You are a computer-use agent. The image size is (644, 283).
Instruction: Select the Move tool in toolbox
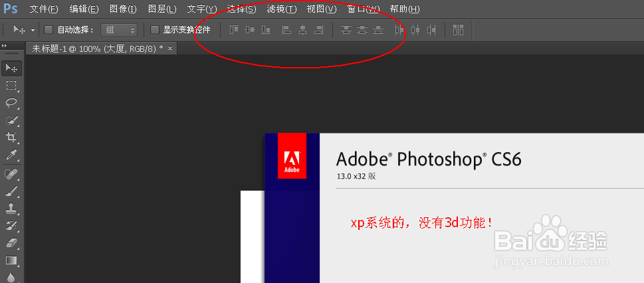[x=11, y=68]
